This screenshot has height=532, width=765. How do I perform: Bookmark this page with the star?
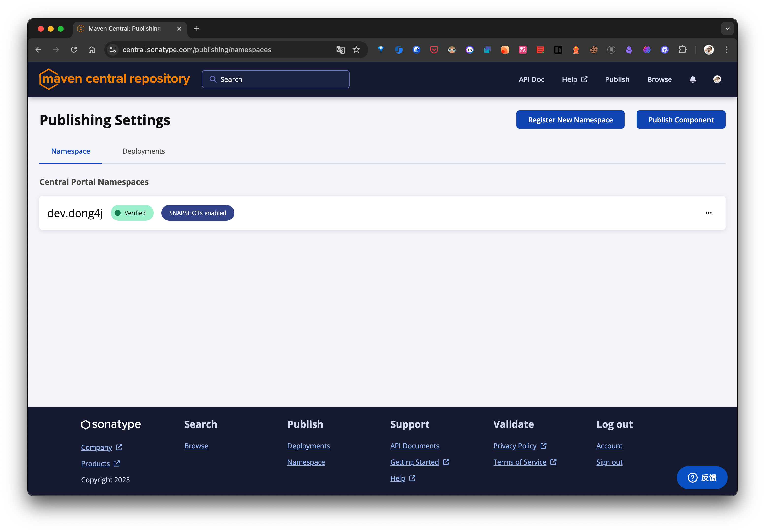(356, 50)
